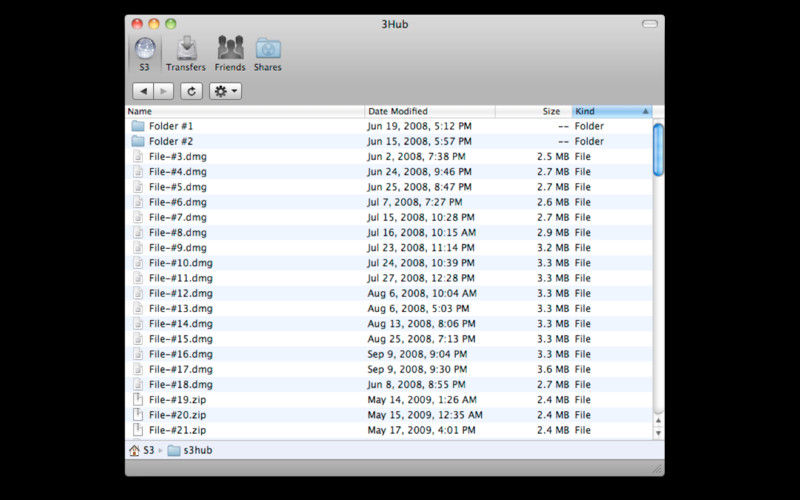The width and height of the screenshot is (800, 500).
Task: Click the file icon of File-#15.dmg
Action: [138, 339]
